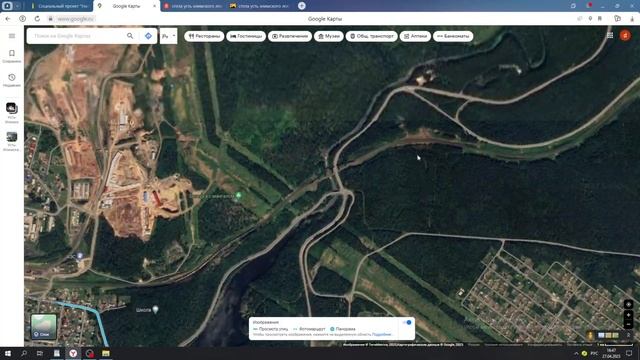
Task: Open the Recents sidebar item
Action: coord(12,80)
